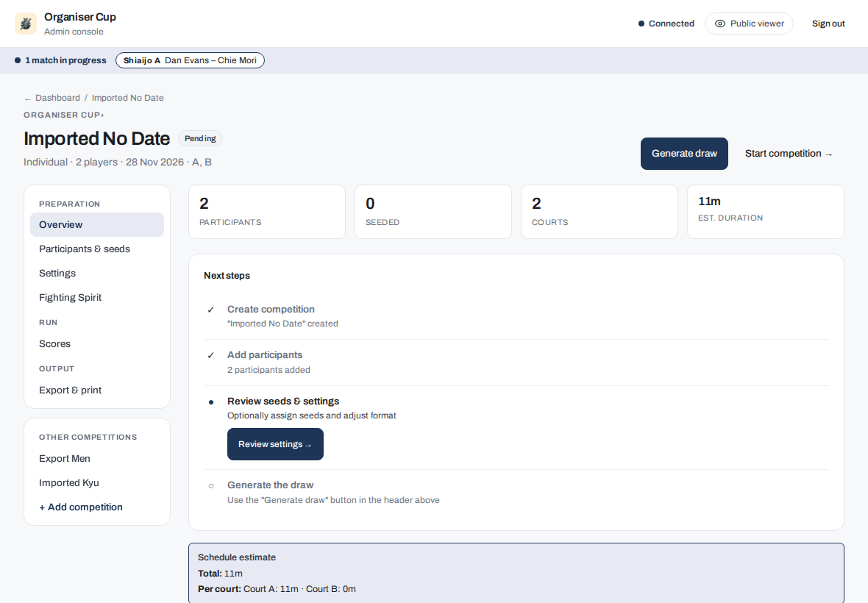868x603 pixels.
Task: Click the back arrow before Dashboard
Action: 28,99
